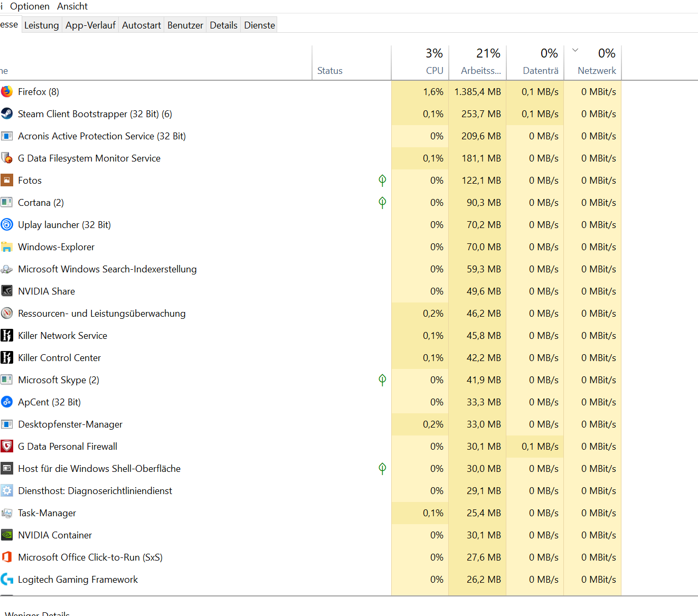Sort processes by the CPU column header
This screenshot has height=616, width=698.
click(x=420, y=63)
